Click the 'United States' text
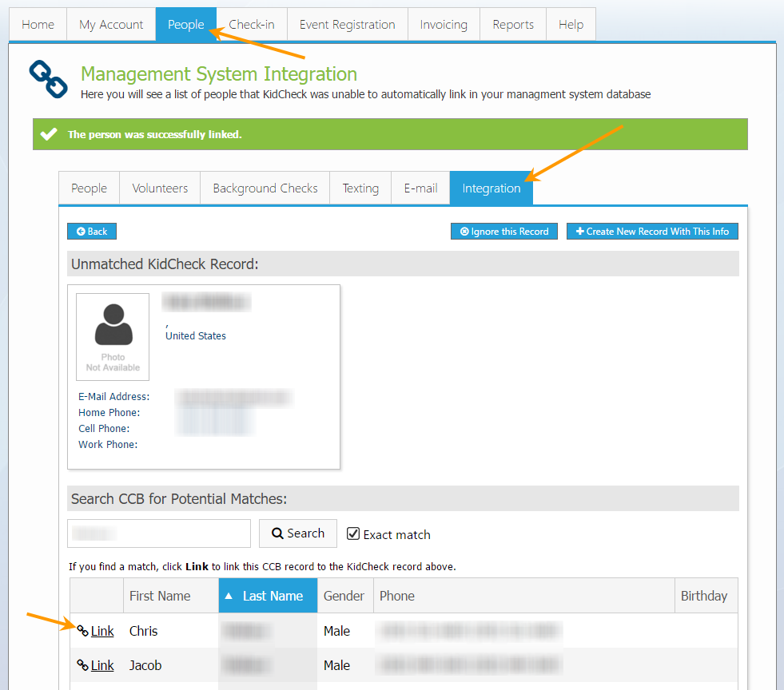 tap(196, 335)
